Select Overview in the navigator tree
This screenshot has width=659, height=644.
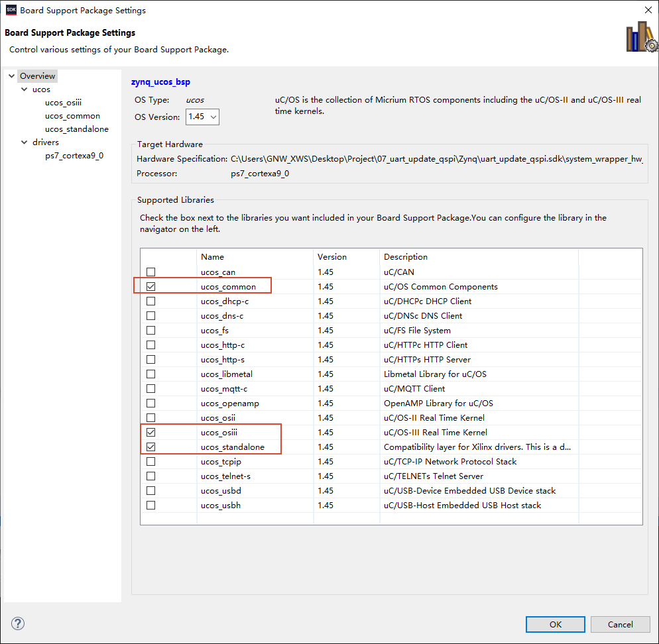tap(37, 76)
